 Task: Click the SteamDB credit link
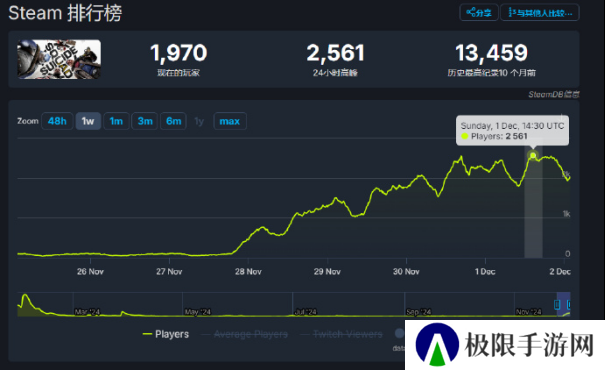click(553, 95)
